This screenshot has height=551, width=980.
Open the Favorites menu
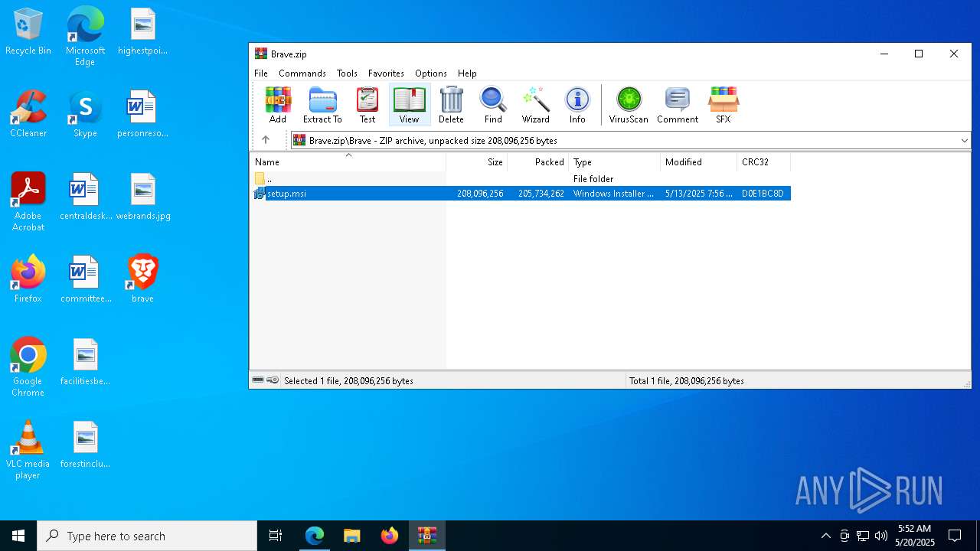[386, 73]
